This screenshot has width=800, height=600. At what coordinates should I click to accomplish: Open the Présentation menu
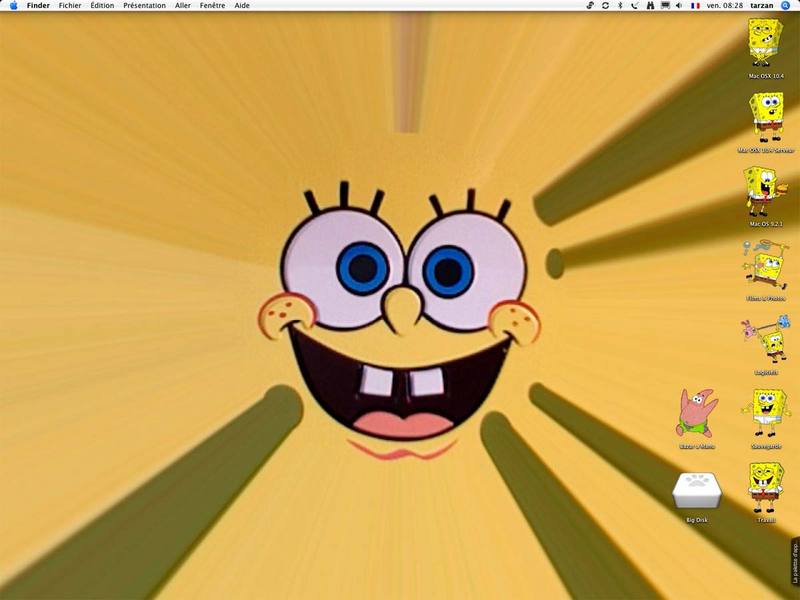click(x=144, y=6)
